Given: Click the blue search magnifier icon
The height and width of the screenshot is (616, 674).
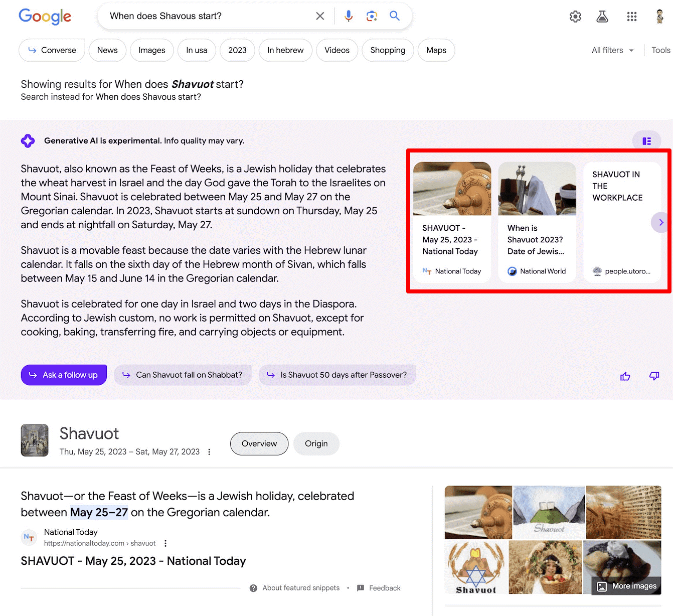Looking at the screenshot, I should [395, 16].
